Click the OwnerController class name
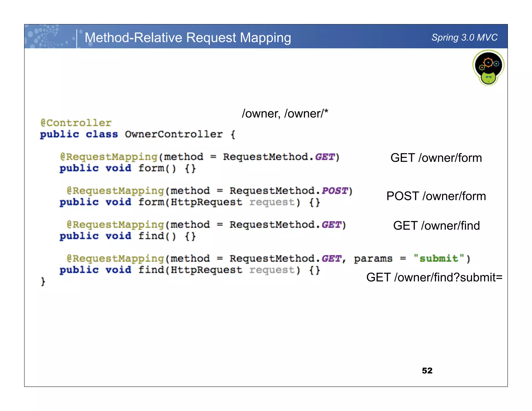The height and width of the screenshot is (411, 532). tap(174, 134)
